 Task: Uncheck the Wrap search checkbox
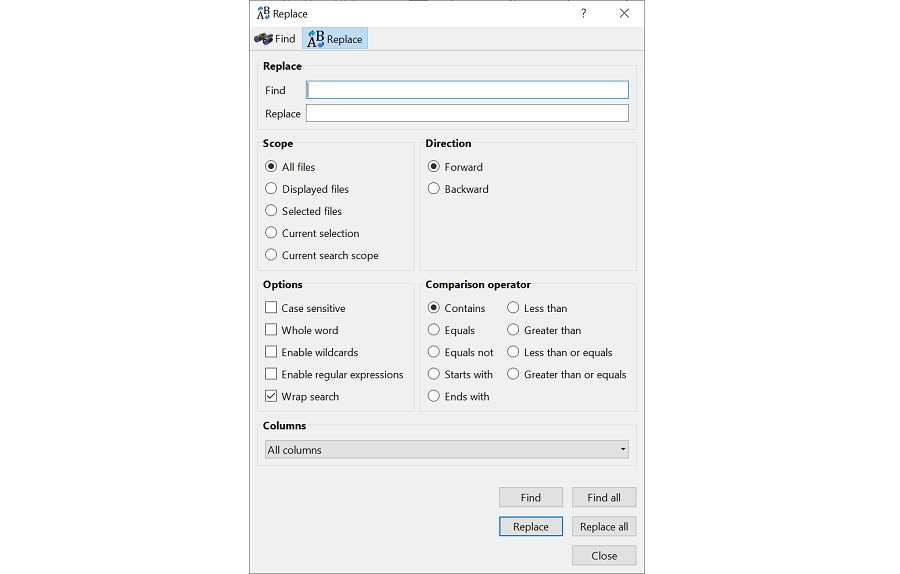click(x=271, y=396)
